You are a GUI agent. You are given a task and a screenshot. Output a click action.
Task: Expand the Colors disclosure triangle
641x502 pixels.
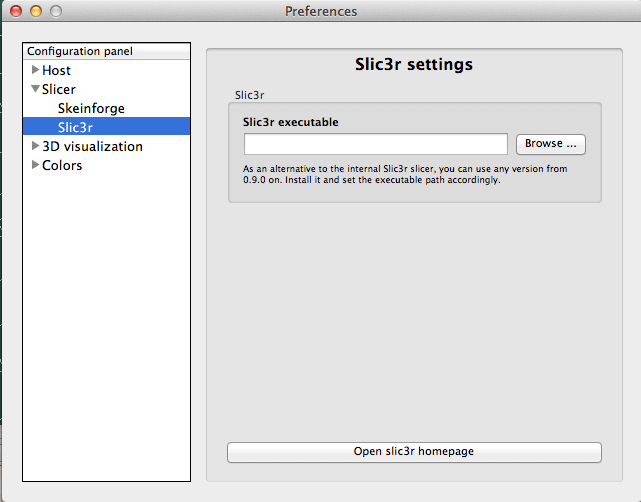click(36, 165)
